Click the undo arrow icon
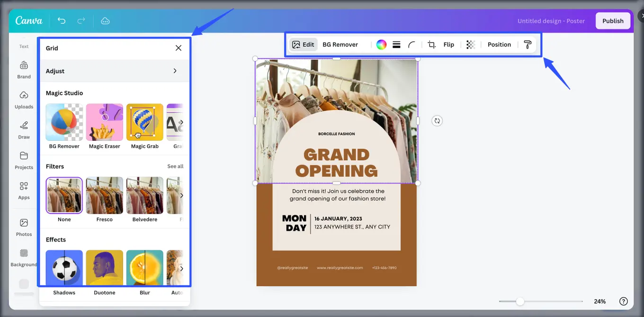 62,20
